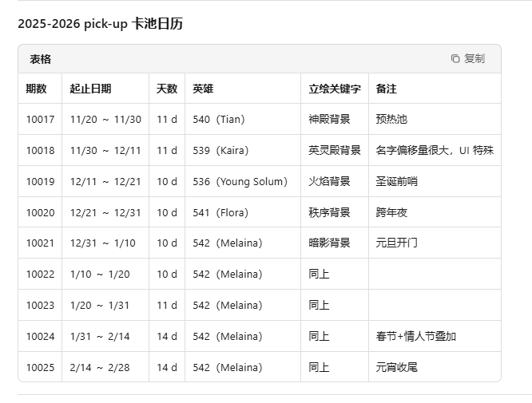
Task: Click the 圣诞前哨 remark cell
Action: (x=396, y=181)
